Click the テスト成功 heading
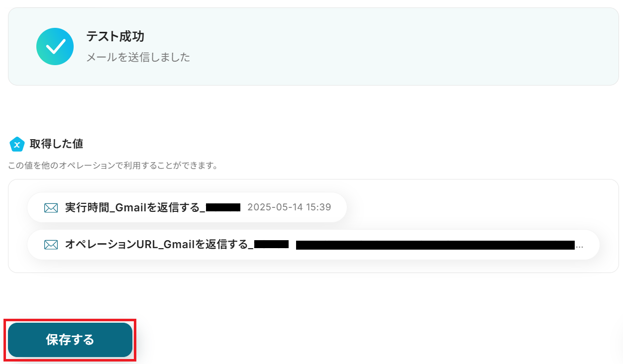The height and width of the screenshot is (364, 623). (115, 36)
